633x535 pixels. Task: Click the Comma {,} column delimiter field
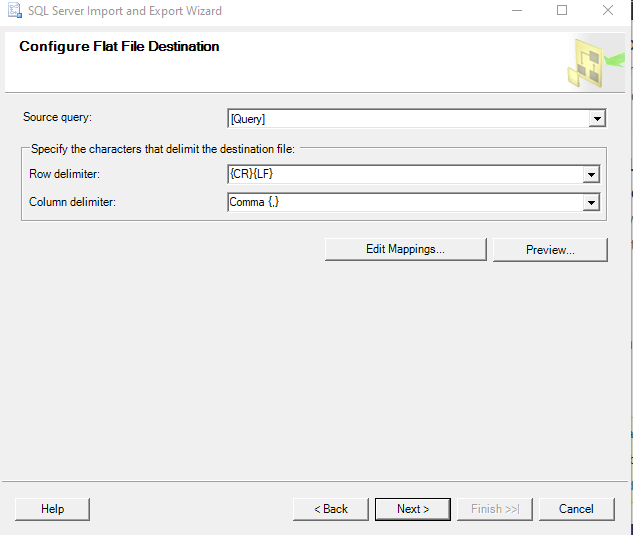tap(413, 202)
